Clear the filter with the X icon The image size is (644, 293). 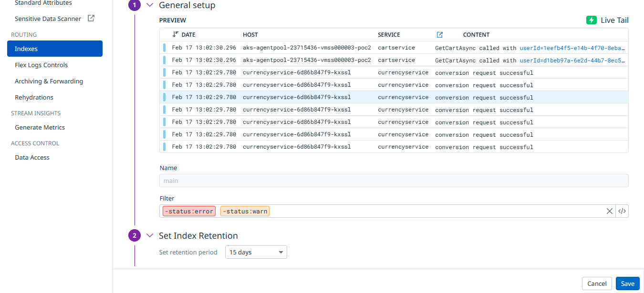609,211
